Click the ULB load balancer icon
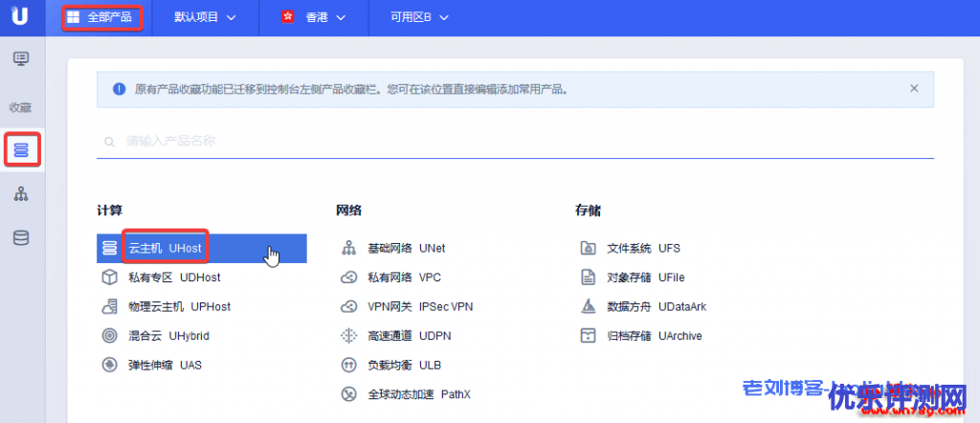This screenshot has width=980, height=423. [x=348, y=366]
